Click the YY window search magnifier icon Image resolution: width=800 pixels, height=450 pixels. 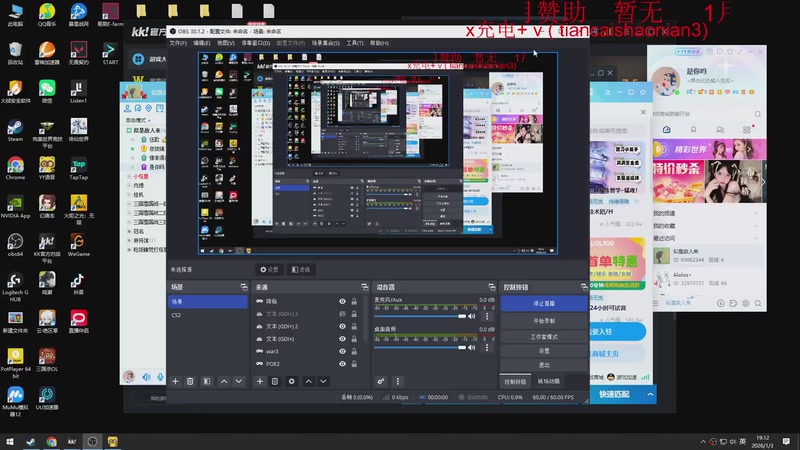pos(758,114)
